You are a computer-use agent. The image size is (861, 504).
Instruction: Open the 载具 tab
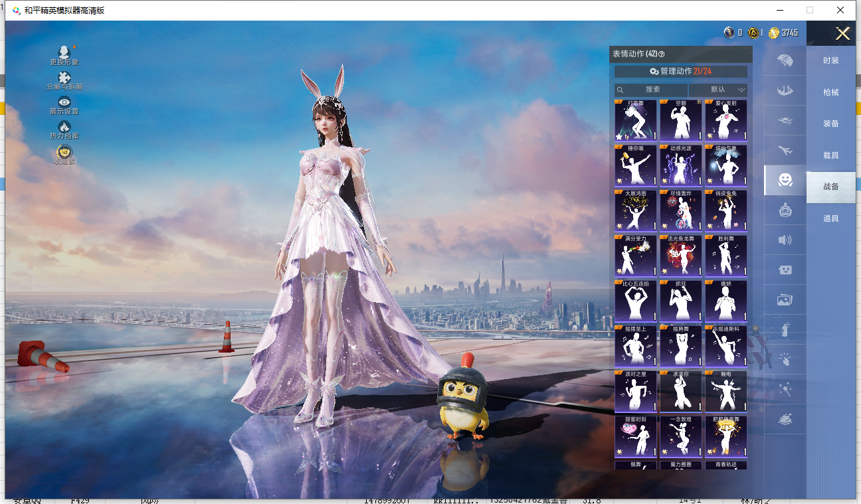[x=830, y=155]
